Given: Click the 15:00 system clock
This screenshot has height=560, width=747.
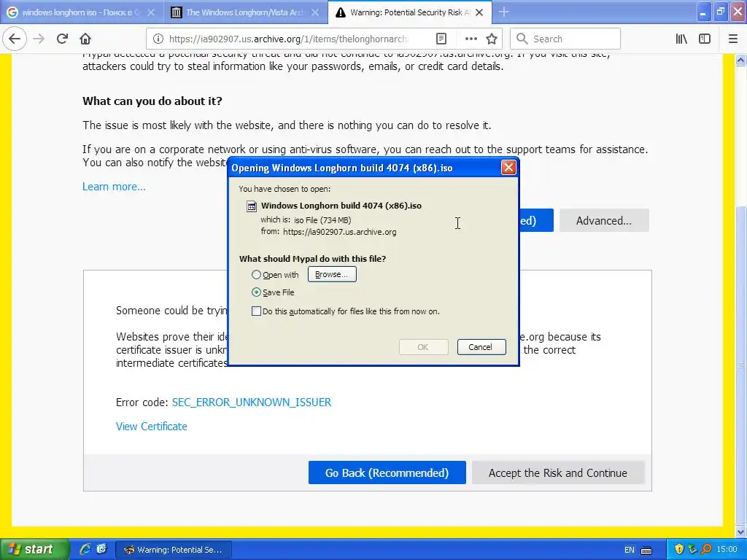Looking at the screenshot, I should coord(727,550).
